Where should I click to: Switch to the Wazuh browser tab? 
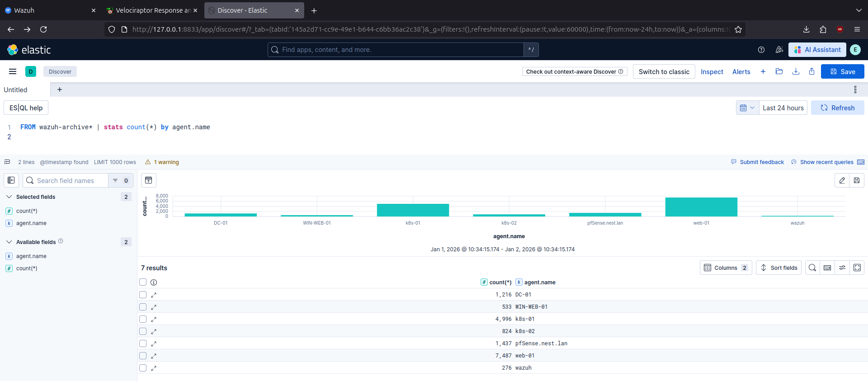50,10
